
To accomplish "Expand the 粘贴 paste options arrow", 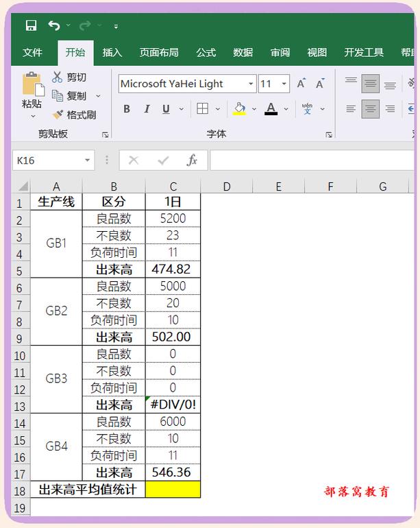I will point(33,116).
